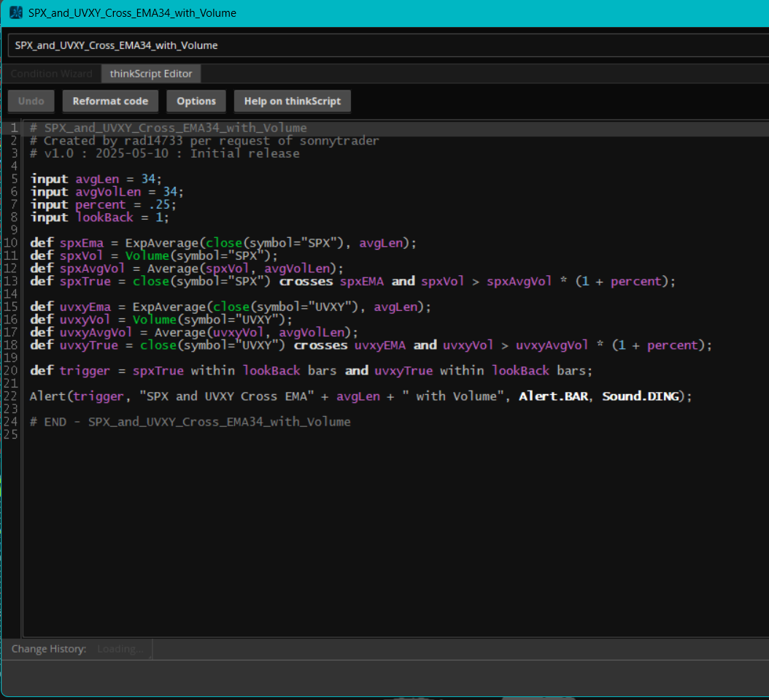Click the 'Loading...' change history text
The width and height of the screenshot is (769, 700).
(120, 649)
